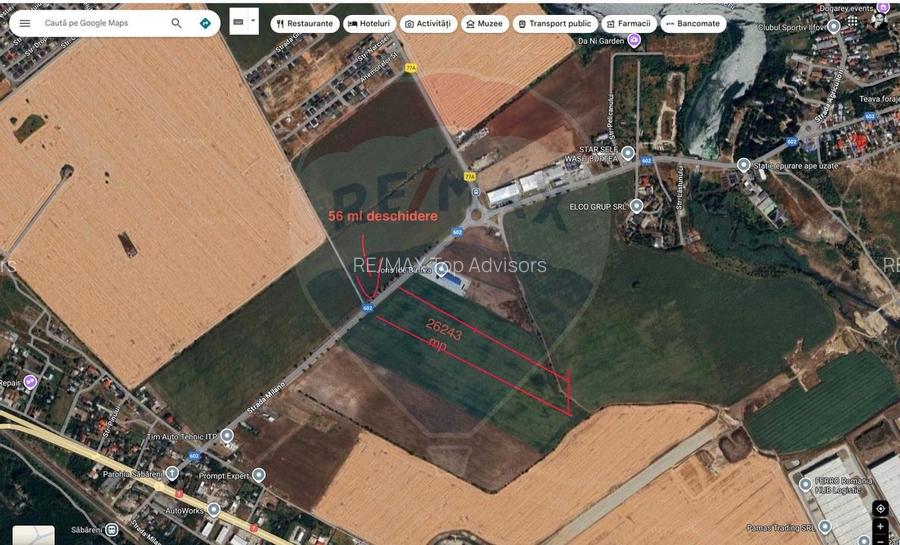This screenshot has width=900, height=545.
Task: Open the Star Self Wash place pin
Action: [x=628, y=154]
